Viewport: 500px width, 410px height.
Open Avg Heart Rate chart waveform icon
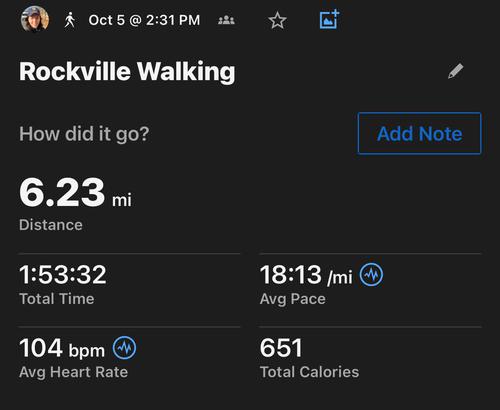pyautogui.click(x=124, y=348)
